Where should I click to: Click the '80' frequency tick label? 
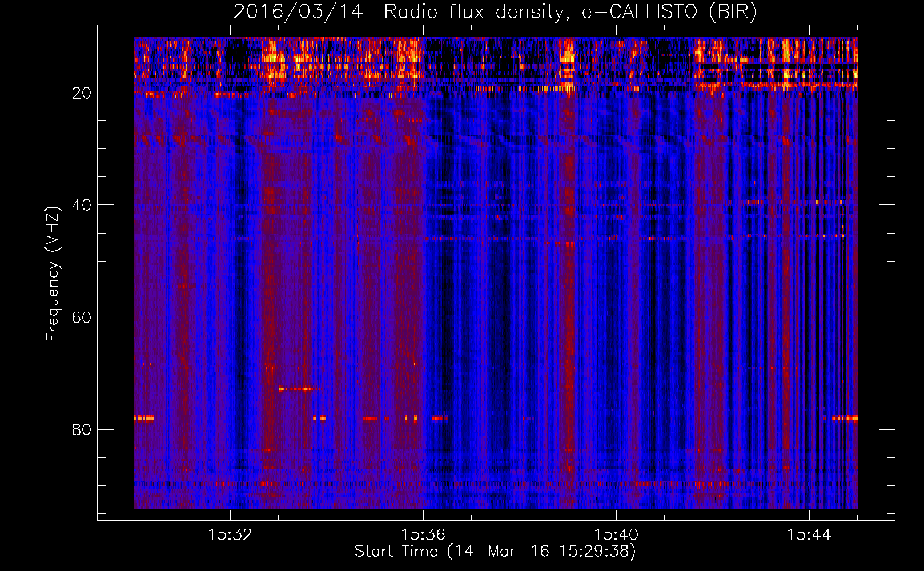[82, 429]
